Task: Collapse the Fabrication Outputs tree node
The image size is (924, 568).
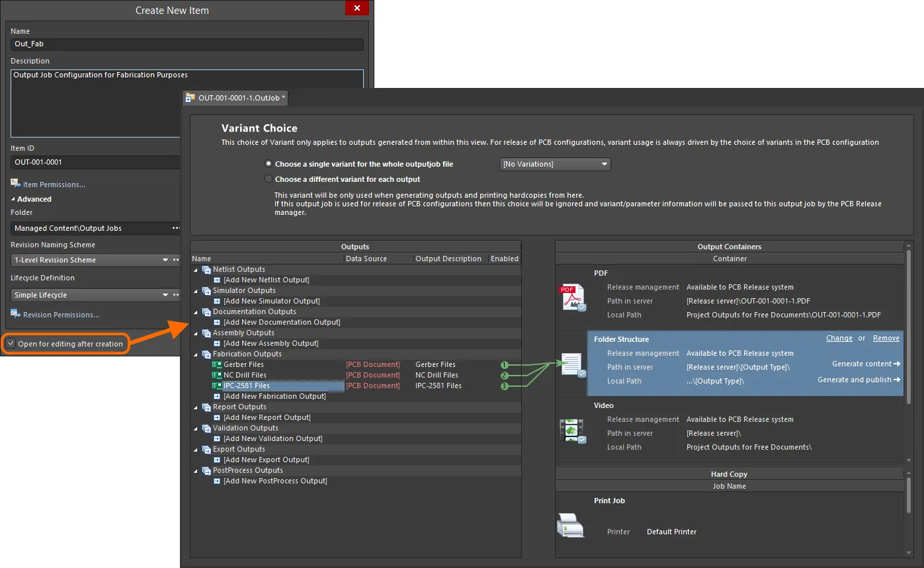Action: [x=196, y=354]
